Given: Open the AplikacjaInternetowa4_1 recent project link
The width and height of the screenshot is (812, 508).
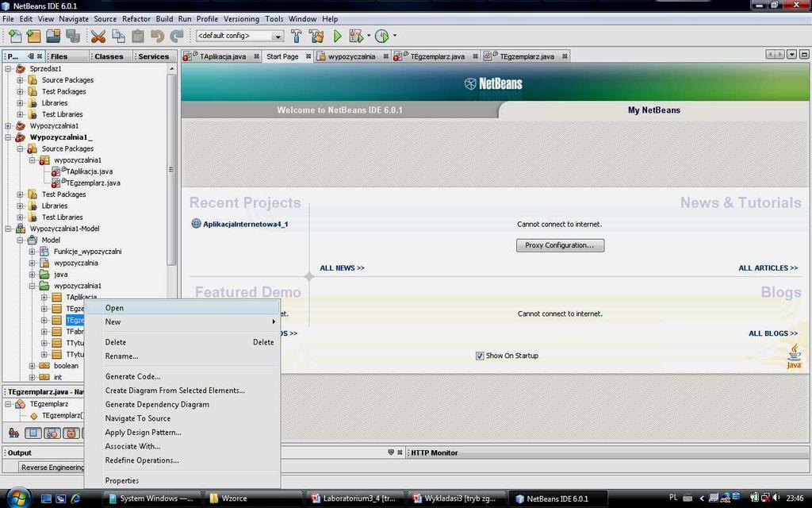Looking at the screenshot, I should (x=245, y=224).
